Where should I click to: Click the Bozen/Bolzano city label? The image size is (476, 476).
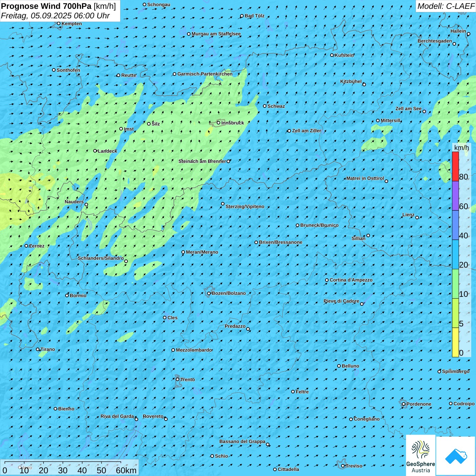point(228,293)
